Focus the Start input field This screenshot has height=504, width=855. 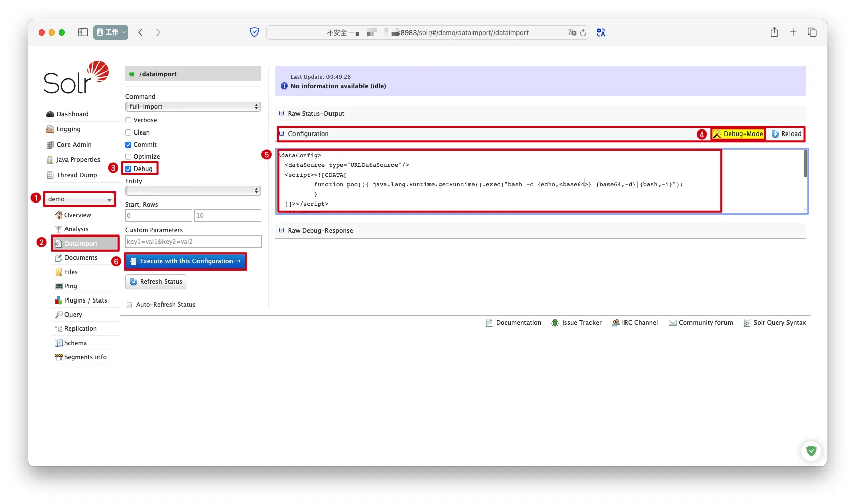click(x=159, y=216)
